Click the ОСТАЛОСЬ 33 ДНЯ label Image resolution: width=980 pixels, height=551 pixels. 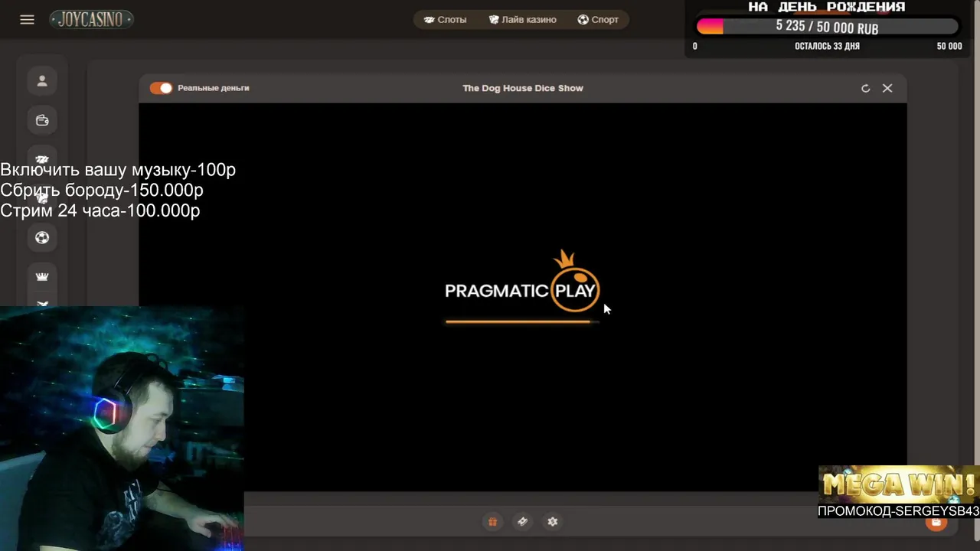(827, 46)
